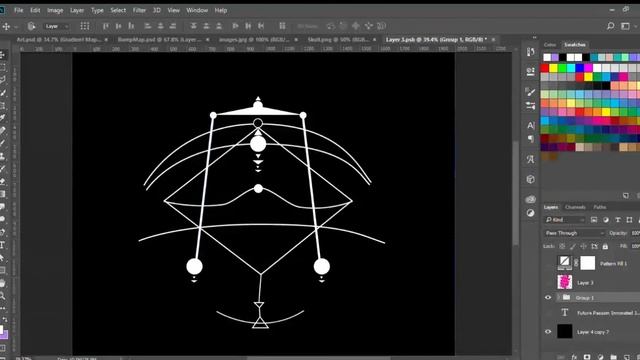The image size is (640, 360).
Task: Show the Futura text layer
Action: tap(548, 313)
